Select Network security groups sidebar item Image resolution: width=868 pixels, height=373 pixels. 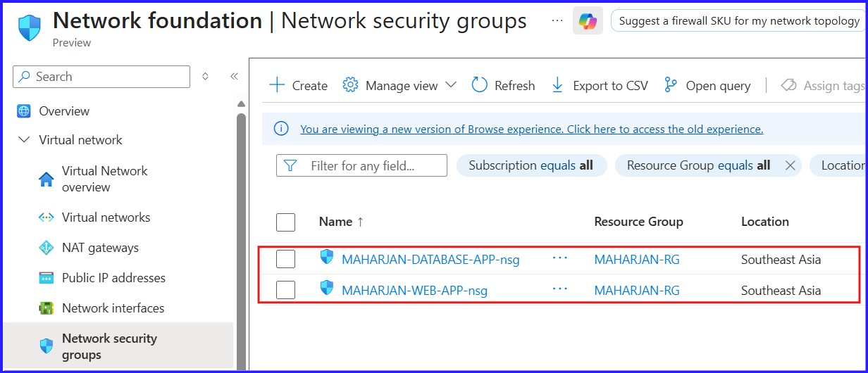coord(118,346)
